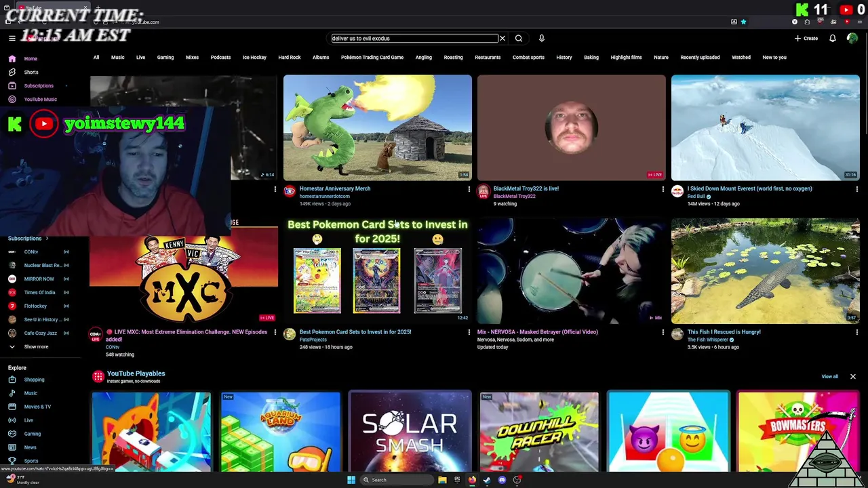This screenshot has height=488, width=868.
Task: Open more options for Homestar video
Action: click(x=469, y=190)
